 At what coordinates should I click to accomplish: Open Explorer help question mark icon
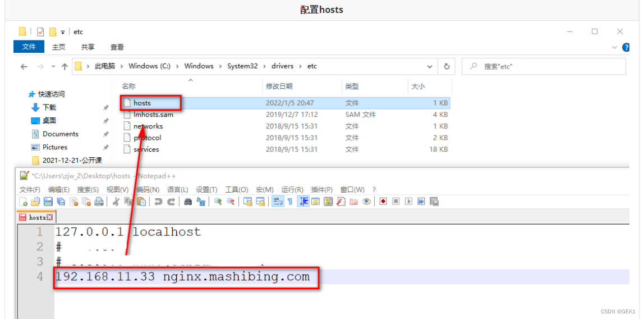627,47
